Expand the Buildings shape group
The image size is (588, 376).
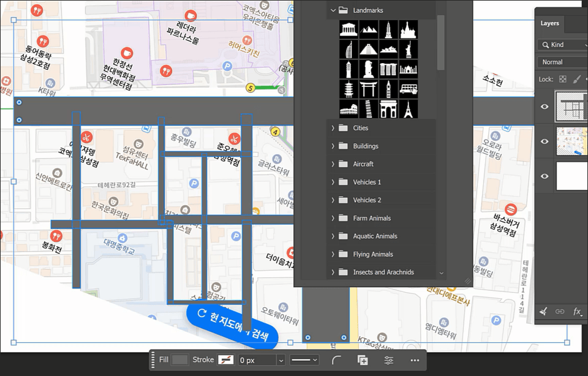tap(333, 146)
